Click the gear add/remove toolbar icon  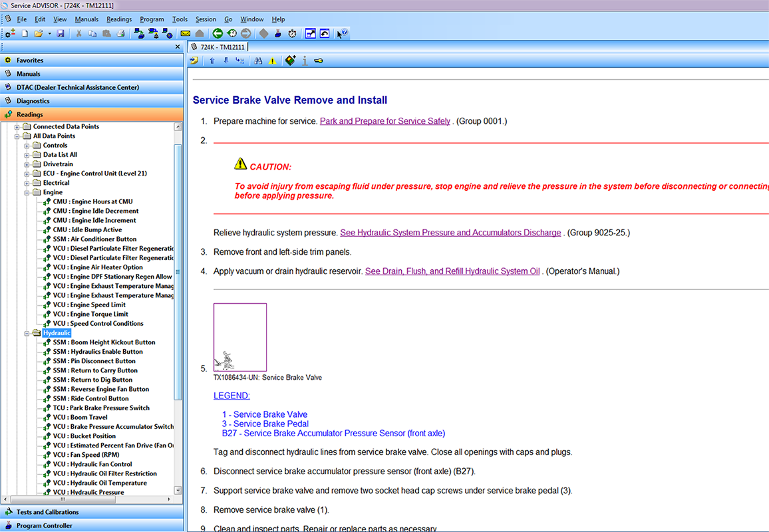10,33
